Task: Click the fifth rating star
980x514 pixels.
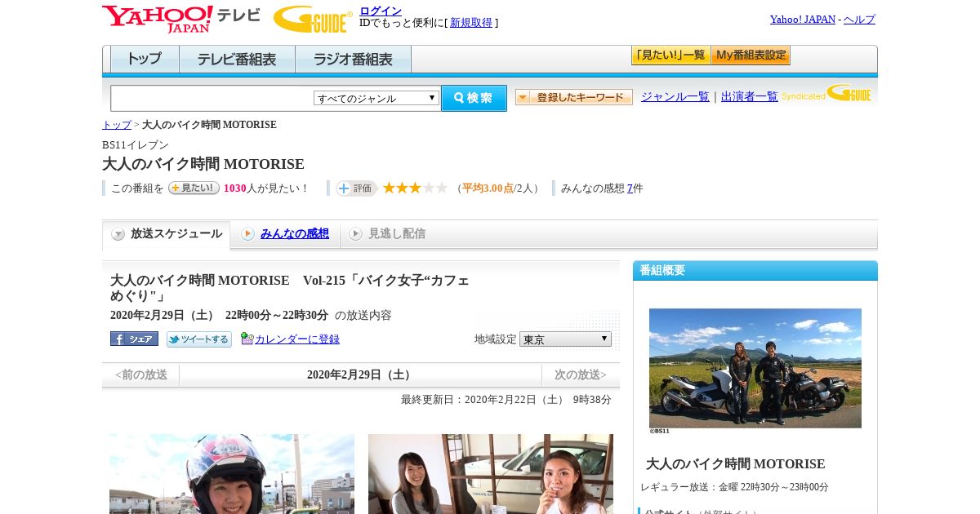Action: point(441,188)
